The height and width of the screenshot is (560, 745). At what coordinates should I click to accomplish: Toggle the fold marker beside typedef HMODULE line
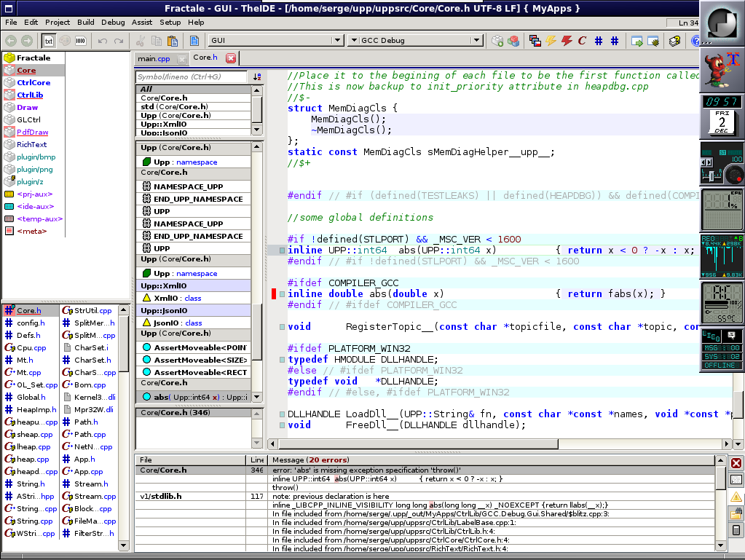tap(281, 360)
